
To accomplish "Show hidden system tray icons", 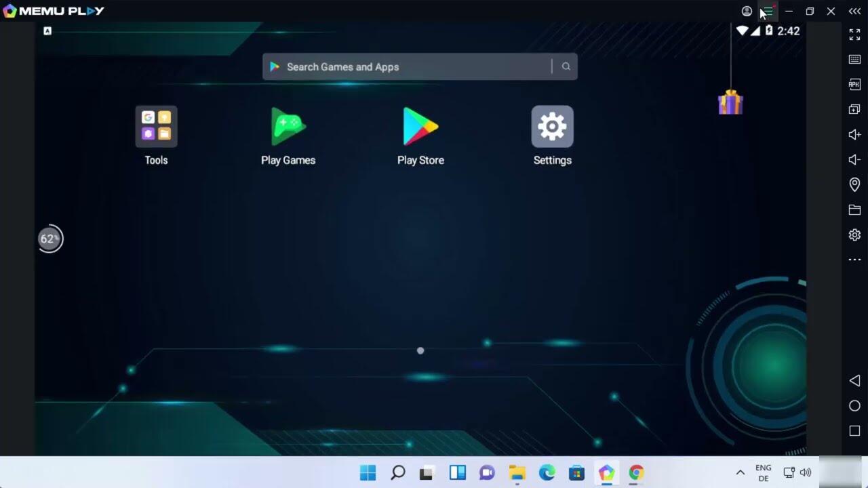I will (x=740, y=472).
